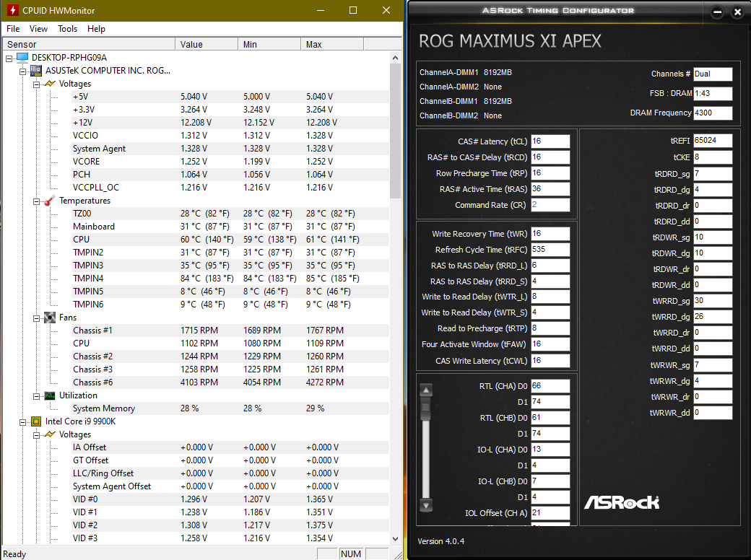
Task: Collapse the Intel Core i9 9900K node
Action: point(22,422)
